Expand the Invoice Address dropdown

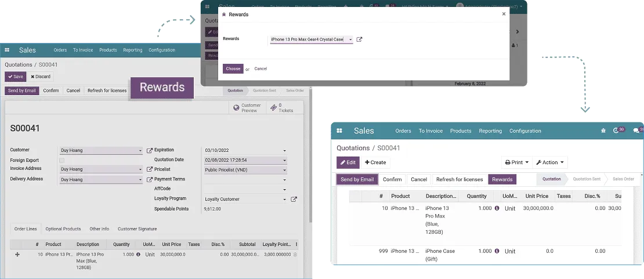point(140,169)
